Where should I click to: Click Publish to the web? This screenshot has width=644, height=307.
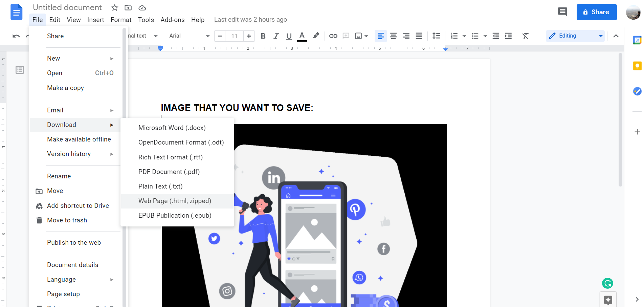75,243
